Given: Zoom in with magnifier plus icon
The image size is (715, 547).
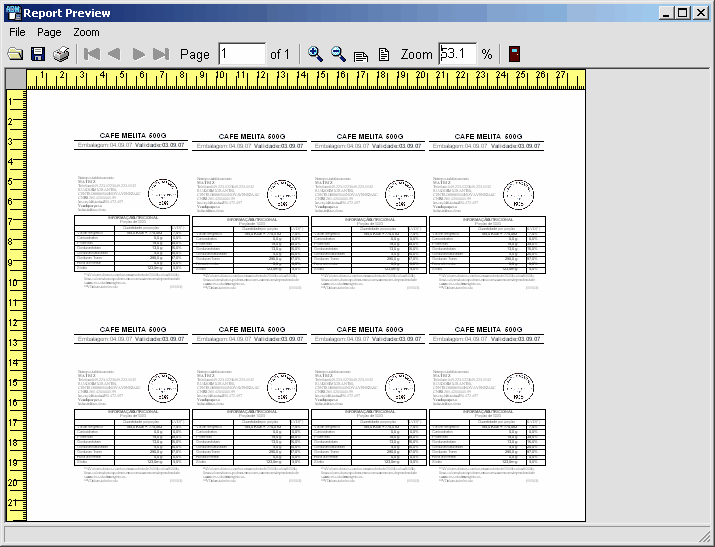Looking at the screenshot, I should pos(315,54).
